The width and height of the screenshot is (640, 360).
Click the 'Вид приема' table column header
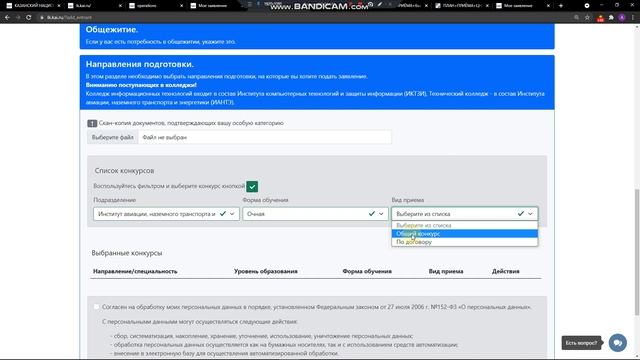446,271
